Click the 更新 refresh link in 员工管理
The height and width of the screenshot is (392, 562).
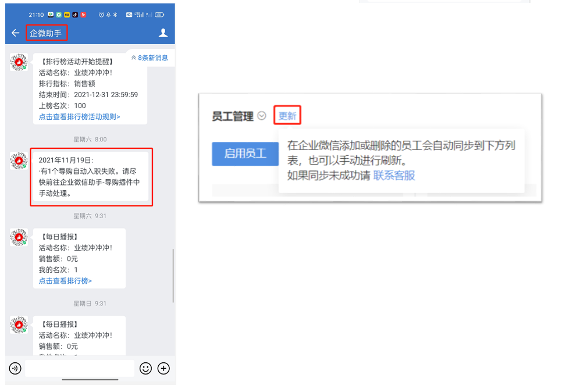287,116
